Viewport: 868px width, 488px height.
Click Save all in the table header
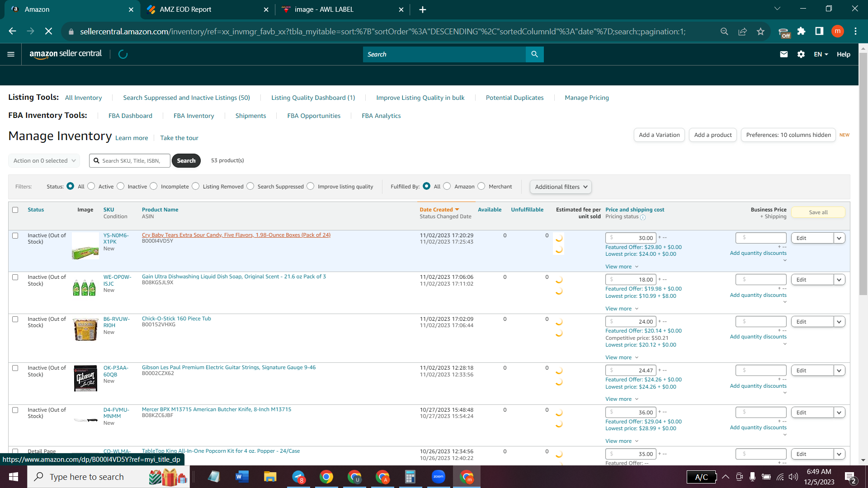[x=818, y=212]
